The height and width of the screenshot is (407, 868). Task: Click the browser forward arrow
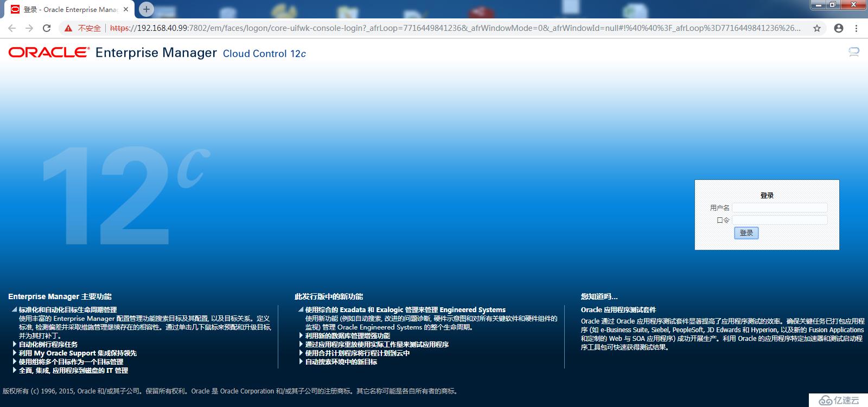click(29, 28)
